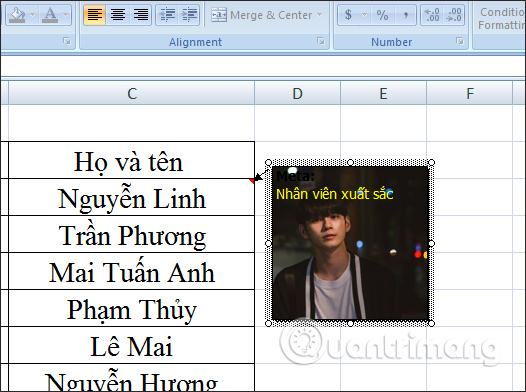Click the Increase Decimal icon
Image resolution: width=526 pixels, height=392 pixels.
pyautogui.click(x=432, y=15)
